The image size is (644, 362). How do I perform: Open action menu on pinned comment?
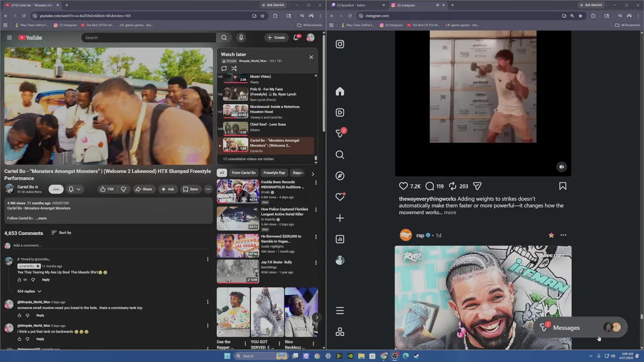click(207, 259)
